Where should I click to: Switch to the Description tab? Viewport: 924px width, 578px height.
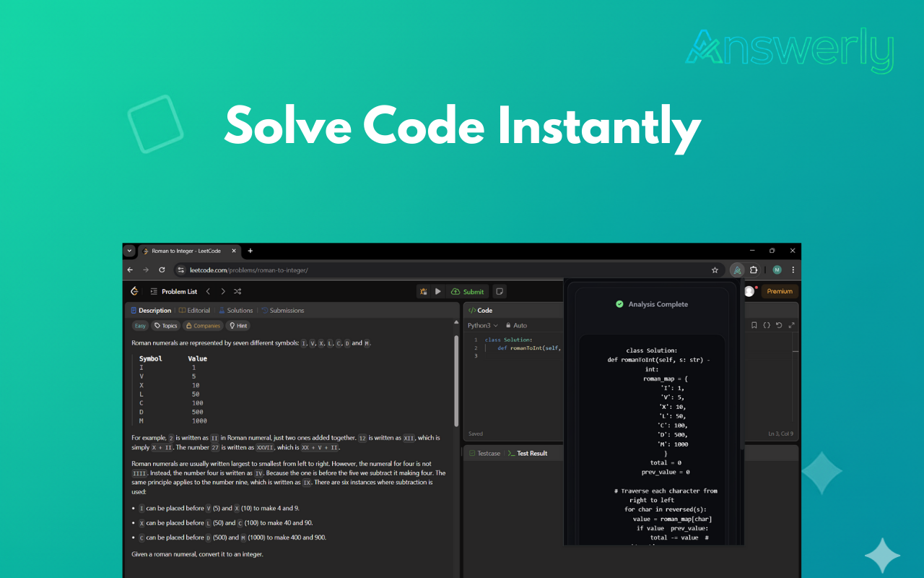coord(151,310)
